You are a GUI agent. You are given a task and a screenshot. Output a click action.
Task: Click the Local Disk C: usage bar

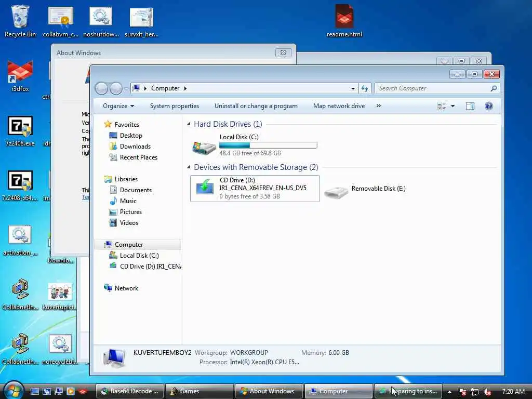click(268, 145)
